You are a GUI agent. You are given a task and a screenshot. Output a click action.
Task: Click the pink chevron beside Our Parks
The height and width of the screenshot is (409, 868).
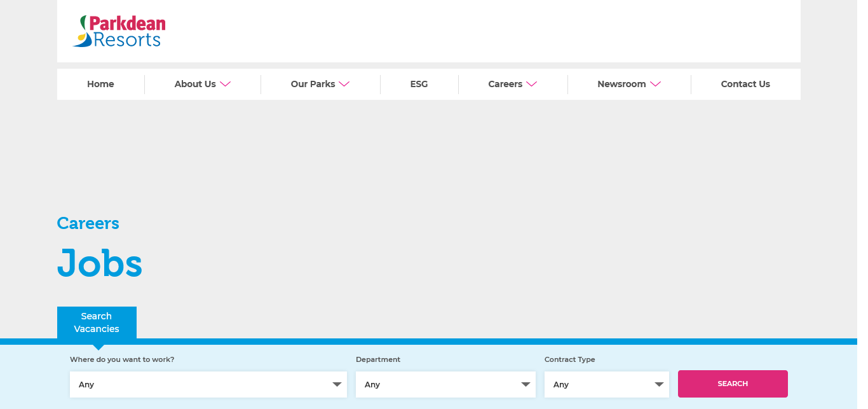pos(344,84)
